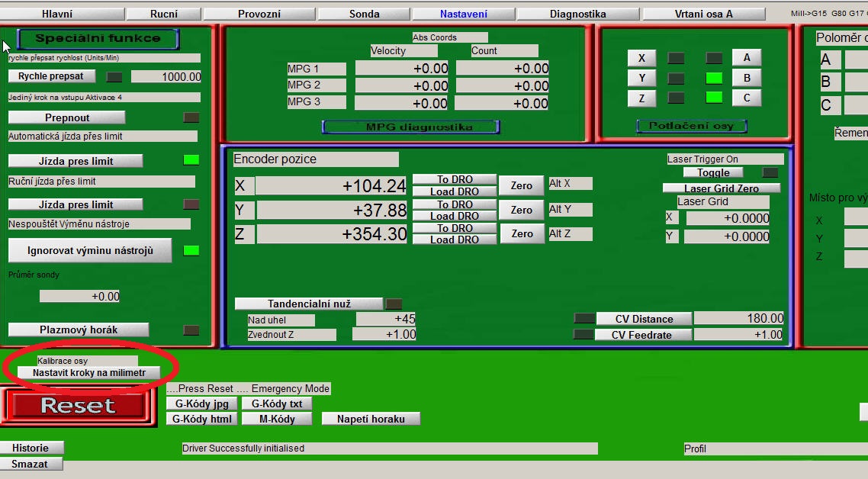The image size is (868, 479).
Task: Toggle Tandencialní nuž mode
Action: (309, 304)
